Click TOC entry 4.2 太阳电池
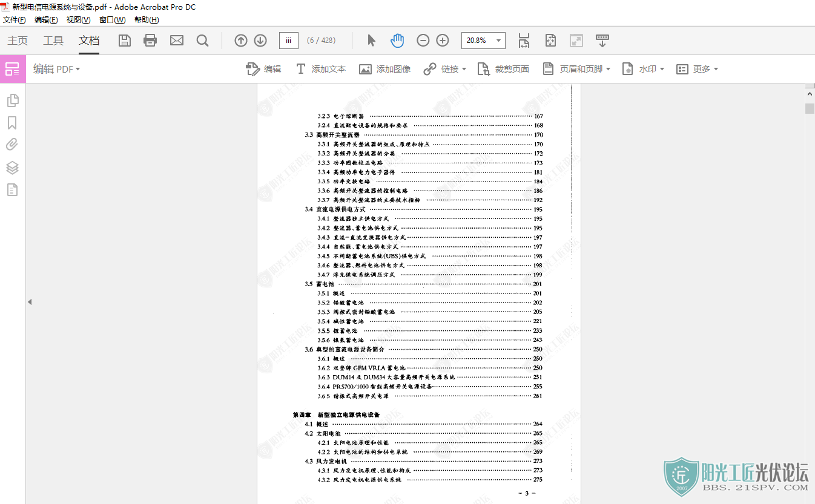Image resolution: width=815 pixels, height=504 pixels. tap(323, 433)
